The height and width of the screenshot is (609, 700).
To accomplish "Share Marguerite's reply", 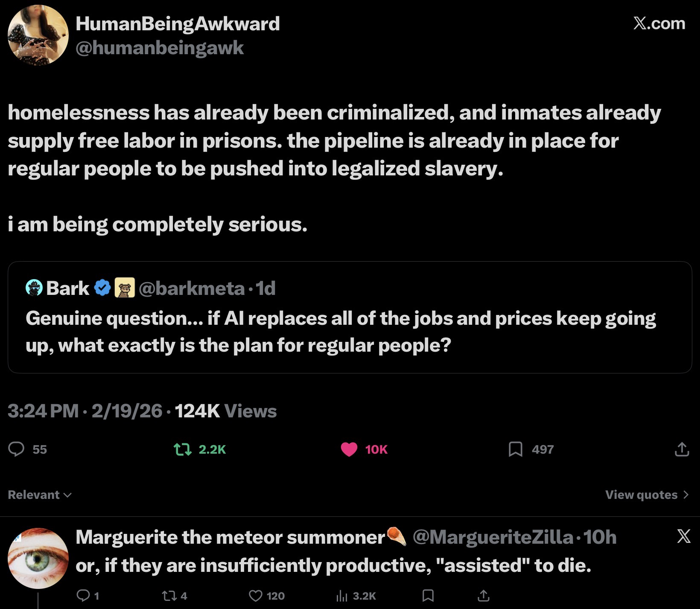I will [x=483, y=596].
